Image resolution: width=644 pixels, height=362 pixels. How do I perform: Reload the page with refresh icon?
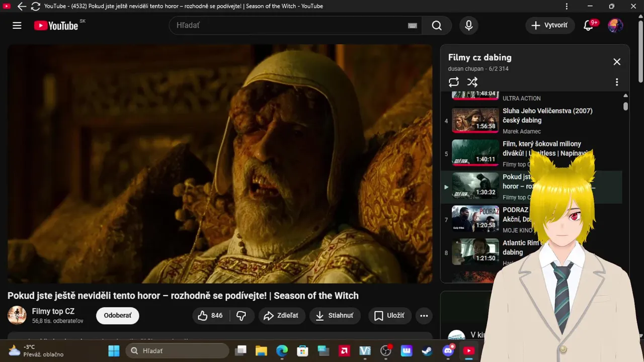pos(36,7)
